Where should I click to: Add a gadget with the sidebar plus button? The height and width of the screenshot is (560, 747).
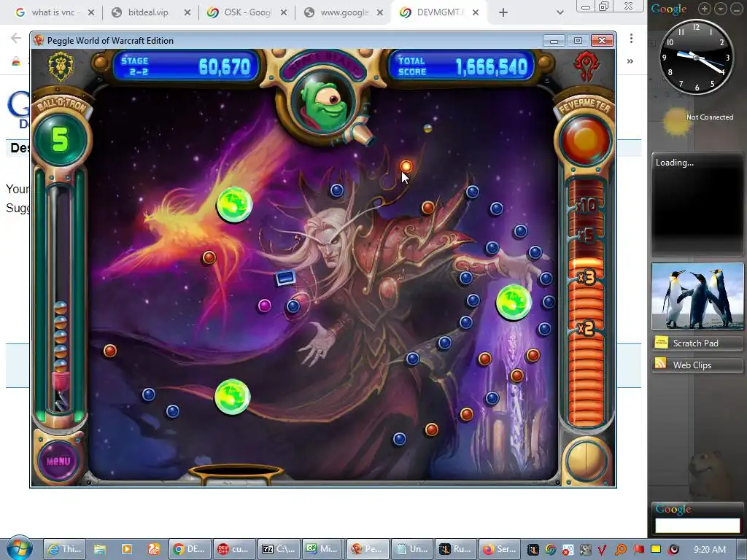tap(704, 8)
